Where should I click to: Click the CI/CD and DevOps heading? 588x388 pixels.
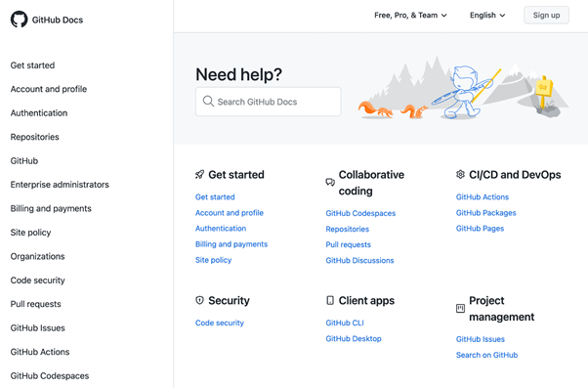point(515,175)
